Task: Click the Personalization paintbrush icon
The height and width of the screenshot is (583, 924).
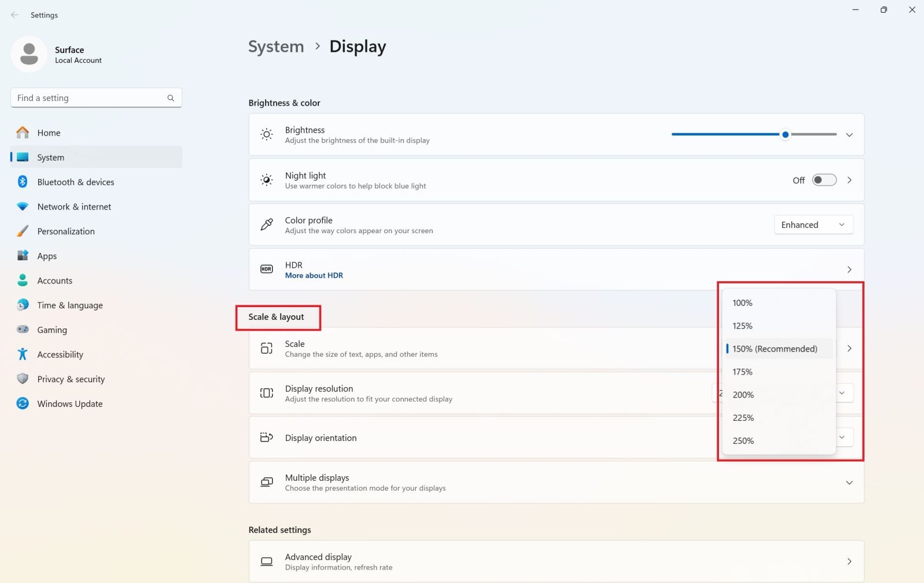Action: point(23,231)
